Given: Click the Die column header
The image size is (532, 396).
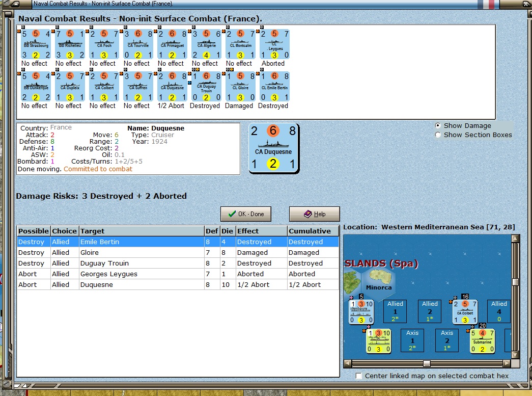Looking at the screenshot, I should click(x=228, y=231).
